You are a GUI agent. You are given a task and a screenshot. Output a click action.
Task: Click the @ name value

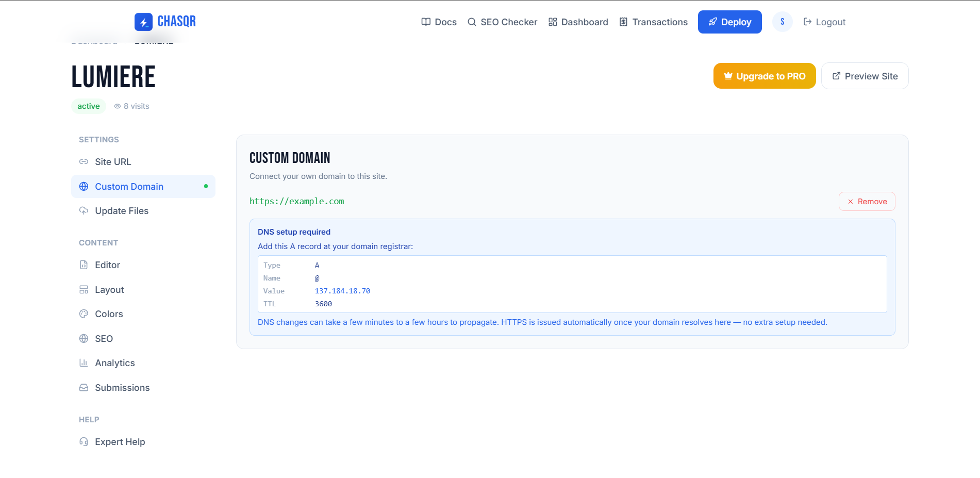[317, 278]
